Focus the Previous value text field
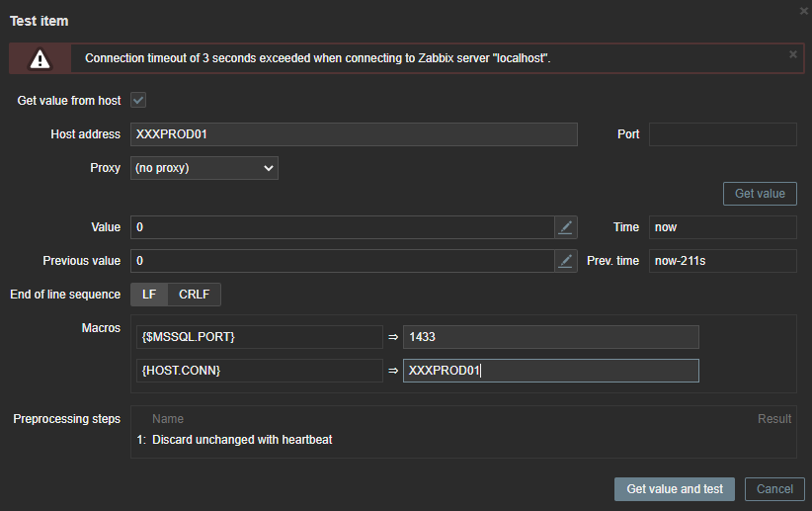 tap(341, 261)
